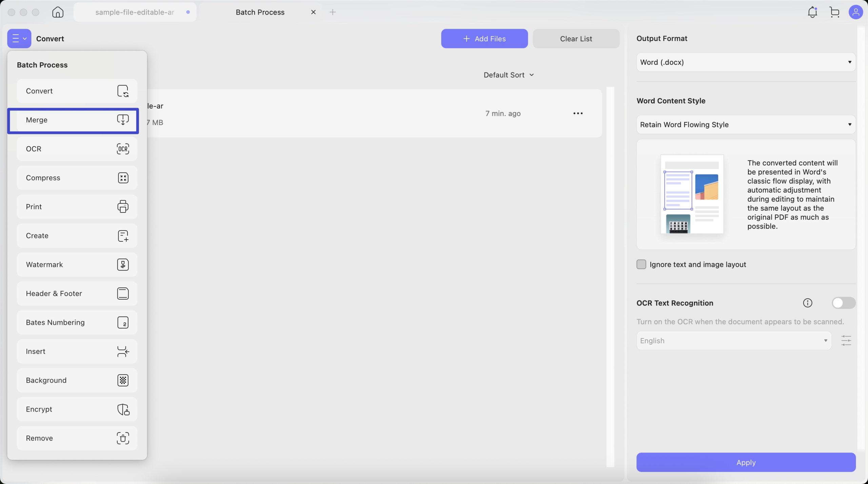Choose Watermark menu entry
Screen dimensions: 868x484
(77, 265)
